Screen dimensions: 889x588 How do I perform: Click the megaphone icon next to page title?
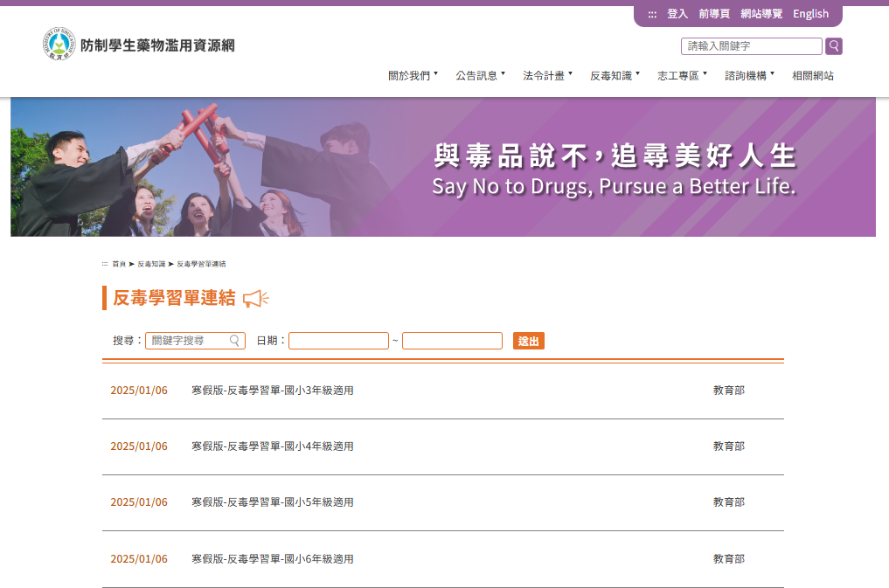(x=256, y=299)
